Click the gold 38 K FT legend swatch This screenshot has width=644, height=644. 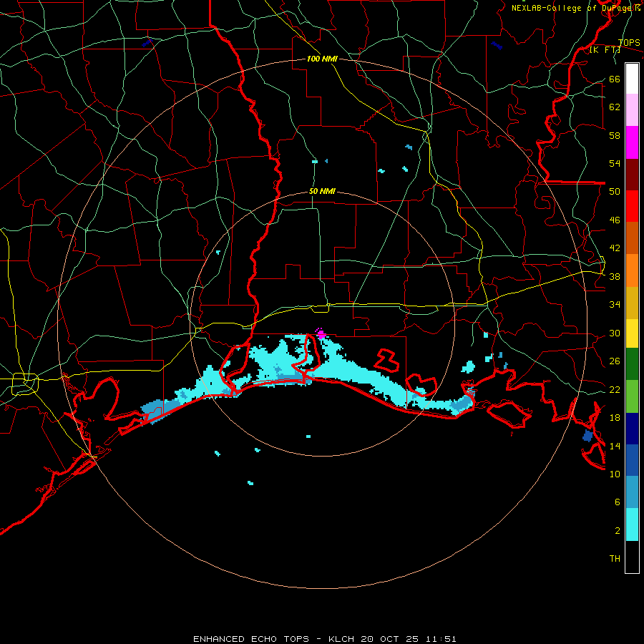[632, 303]
